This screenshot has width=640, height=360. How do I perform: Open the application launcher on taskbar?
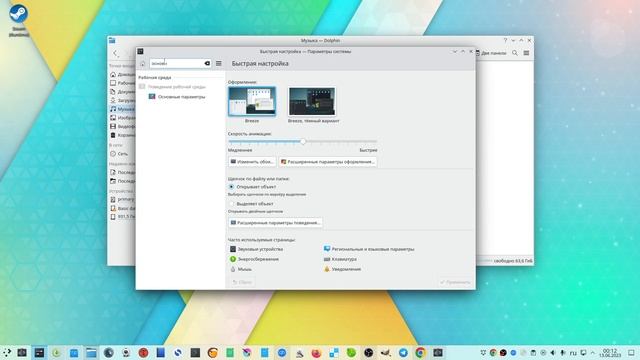point(6,353)
